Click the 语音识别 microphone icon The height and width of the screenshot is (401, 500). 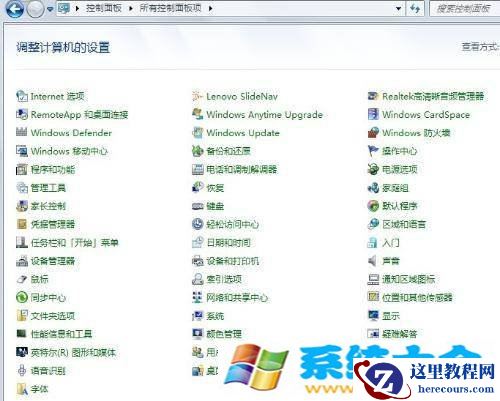[22, 370]
